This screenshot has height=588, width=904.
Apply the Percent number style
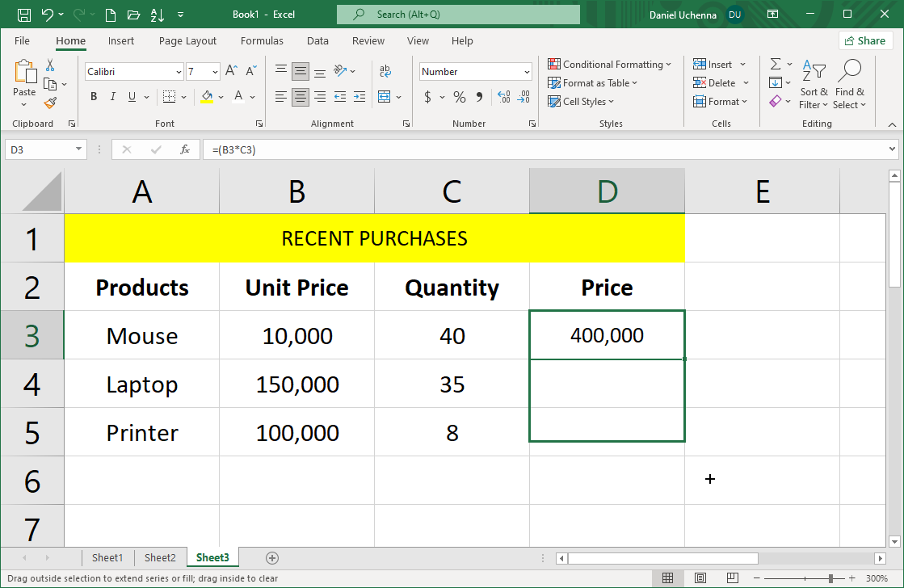click(x=459, y=96)
